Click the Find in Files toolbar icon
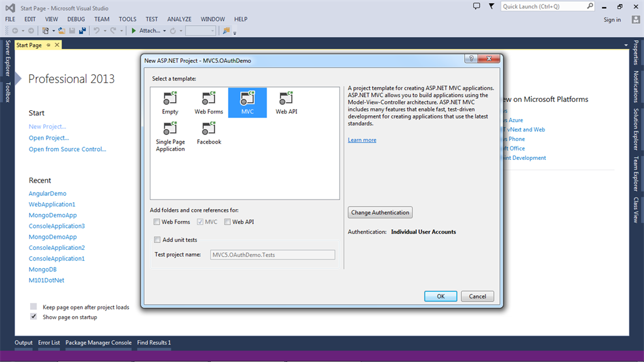644x362 pixels. 226,31
